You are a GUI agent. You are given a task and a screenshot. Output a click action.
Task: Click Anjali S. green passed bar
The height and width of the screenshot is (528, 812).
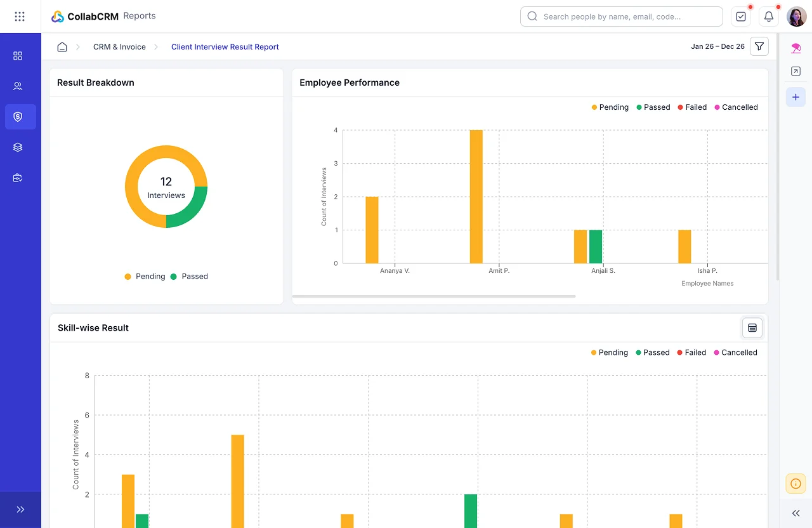(596, 247)
